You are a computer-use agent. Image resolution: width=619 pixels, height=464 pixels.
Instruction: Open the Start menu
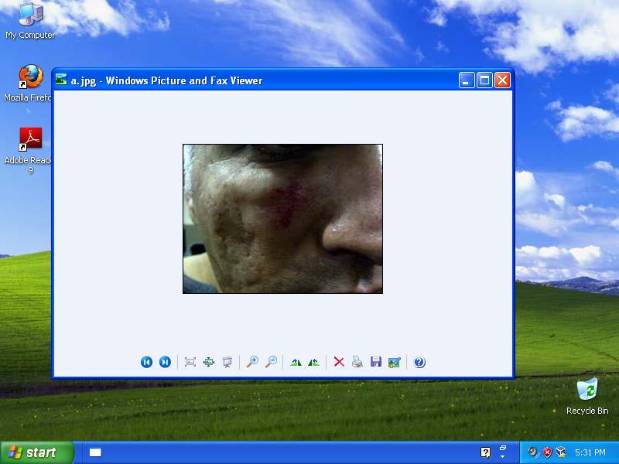pyautogui.click(x=37, y=452)
